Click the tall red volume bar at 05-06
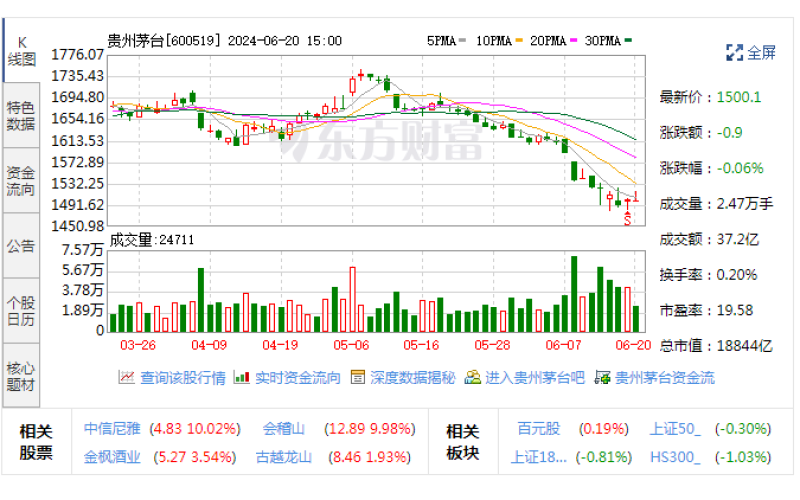 (x=353, y=299)
